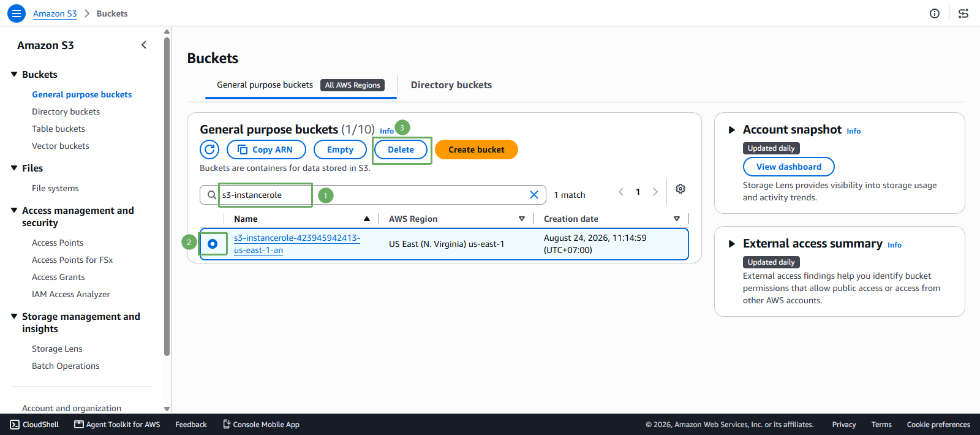Click the Copy ARN button
This screenshot has height=435, width=980.
coord(266,149)
